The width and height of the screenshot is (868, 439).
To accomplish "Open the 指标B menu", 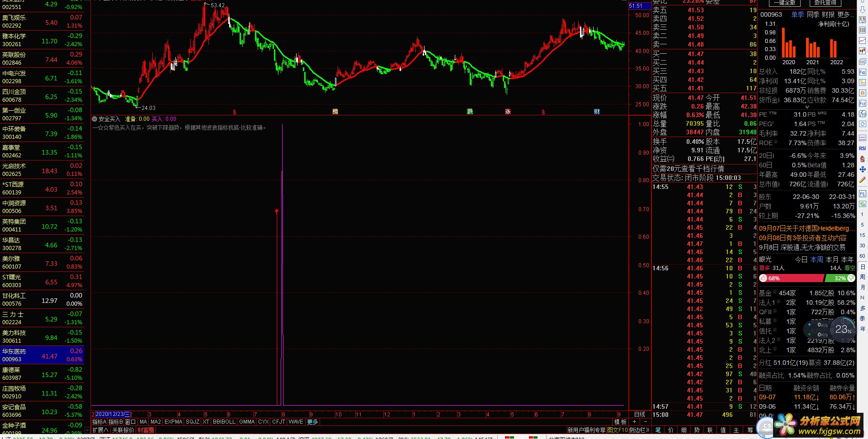I will 116,422.
